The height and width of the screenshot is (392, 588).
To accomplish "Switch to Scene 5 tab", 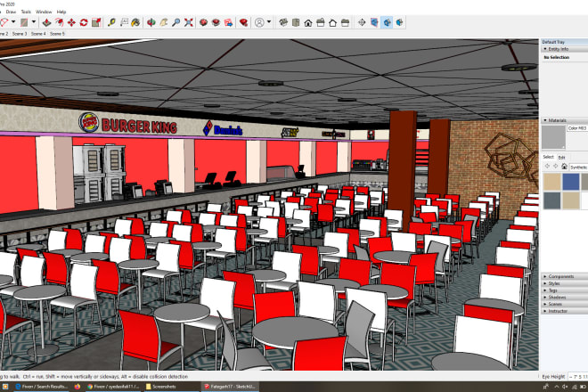I will [57, 34].
